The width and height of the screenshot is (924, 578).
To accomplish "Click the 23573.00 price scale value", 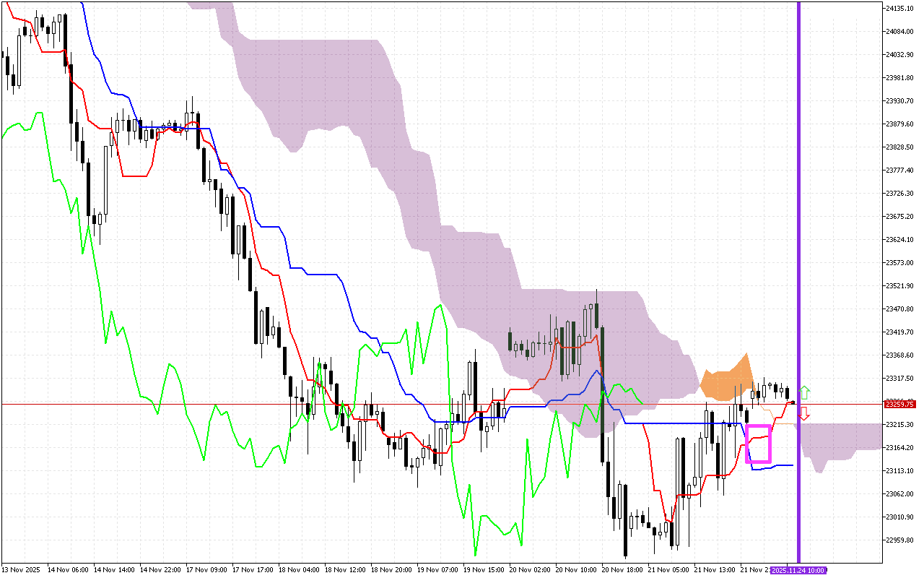I will [x=899, y=263].
